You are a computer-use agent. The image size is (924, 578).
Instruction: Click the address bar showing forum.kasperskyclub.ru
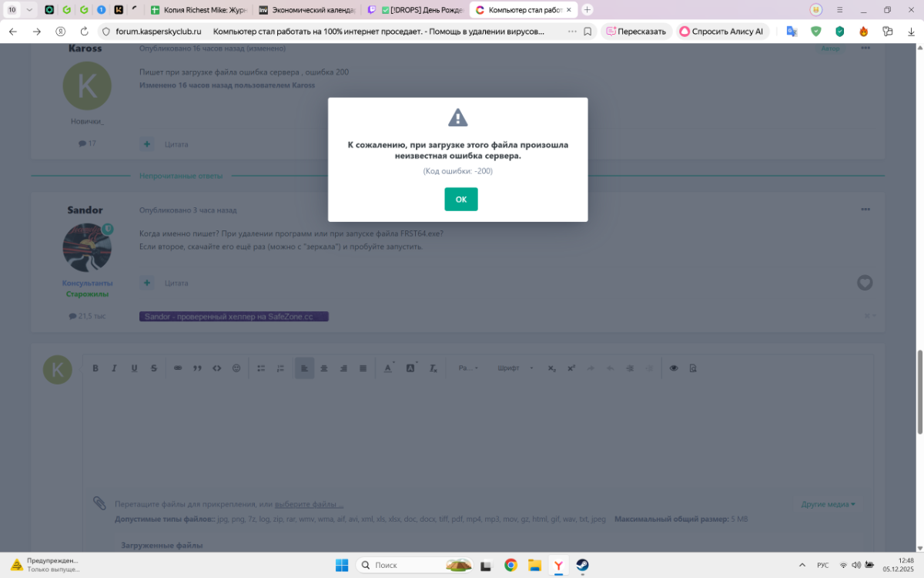159,32
